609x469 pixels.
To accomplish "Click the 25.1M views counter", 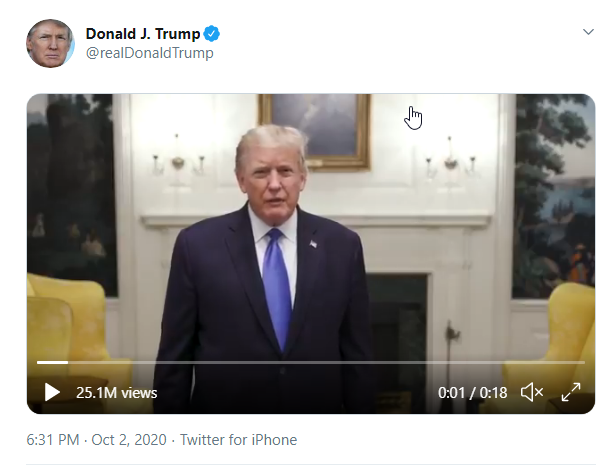I will click(116, 393).
